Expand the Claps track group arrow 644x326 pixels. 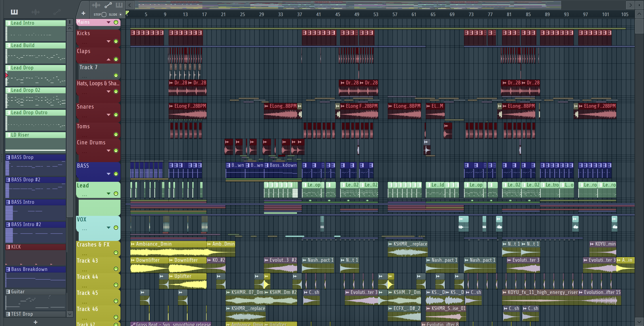(108, 59)
